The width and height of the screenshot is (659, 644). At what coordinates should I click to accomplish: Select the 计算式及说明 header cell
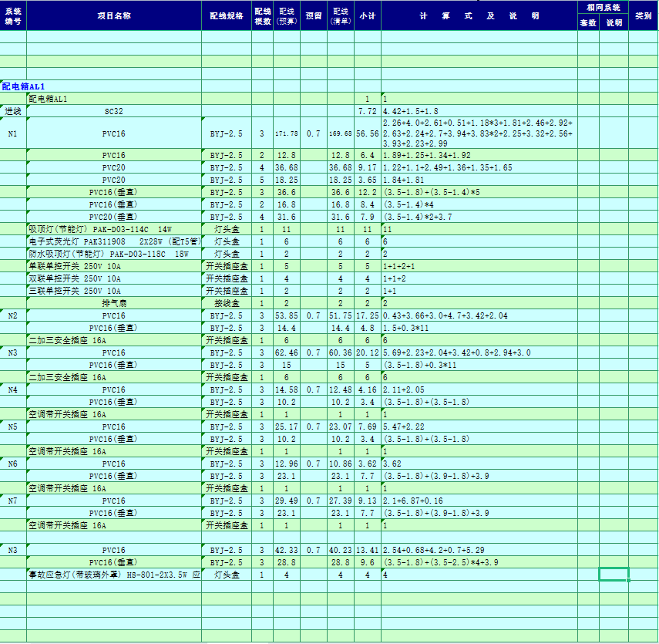(x=479, y=15)
